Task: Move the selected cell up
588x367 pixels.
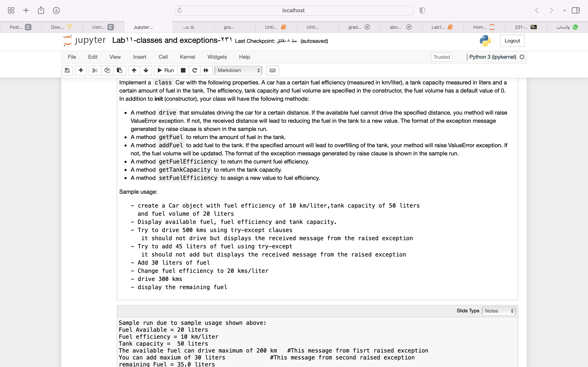Action: [x=134, y=70]
